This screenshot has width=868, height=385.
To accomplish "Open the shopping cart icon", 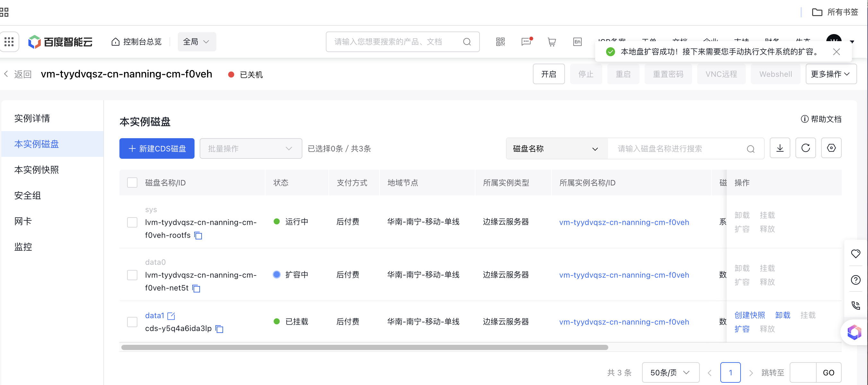I will click(x=551, y=42).
